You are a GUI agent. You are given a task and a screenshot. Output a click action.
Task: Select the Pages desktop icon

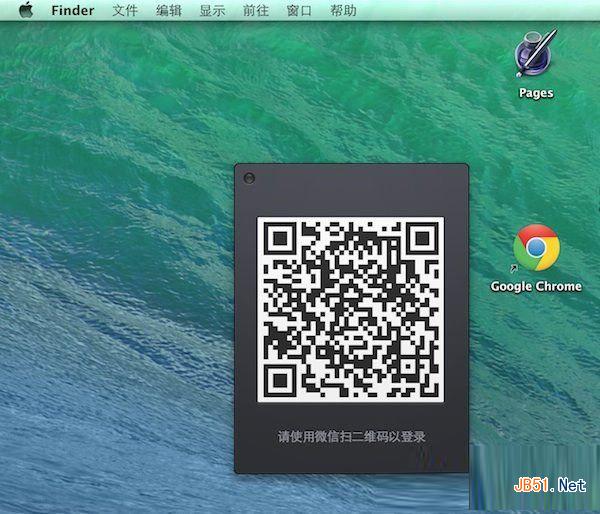click(536, 54)
